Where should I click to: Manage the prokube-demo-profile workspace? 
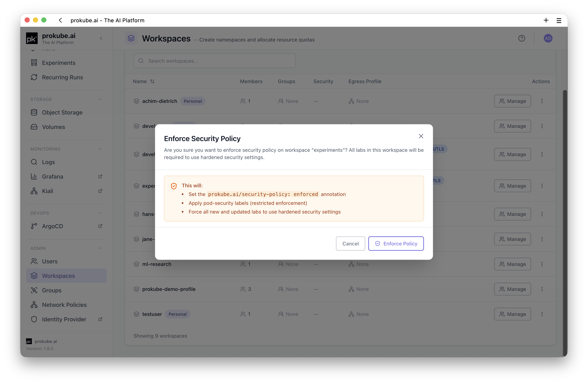[x=512, y=289]
